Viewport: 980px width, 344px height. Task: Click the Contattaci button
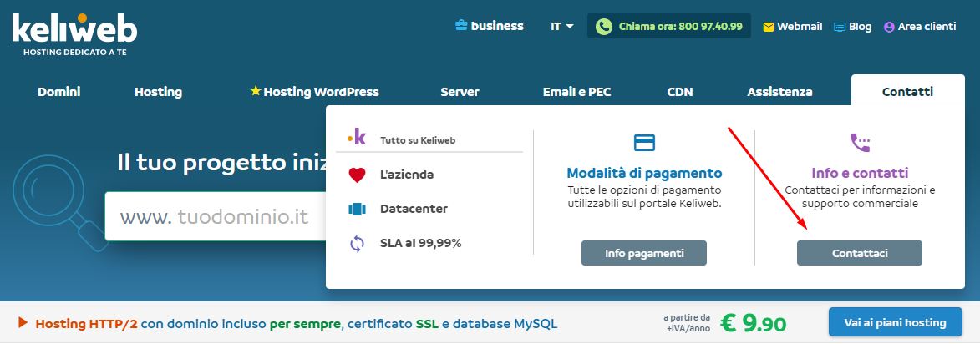pyautogui.click(x=860, y=254)
